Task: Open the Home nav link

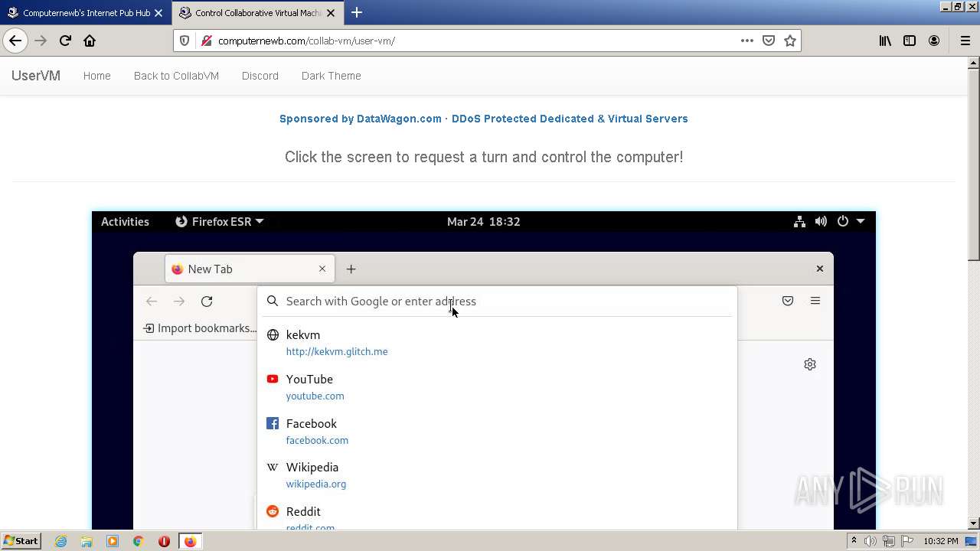Action: tap(97, 76)
